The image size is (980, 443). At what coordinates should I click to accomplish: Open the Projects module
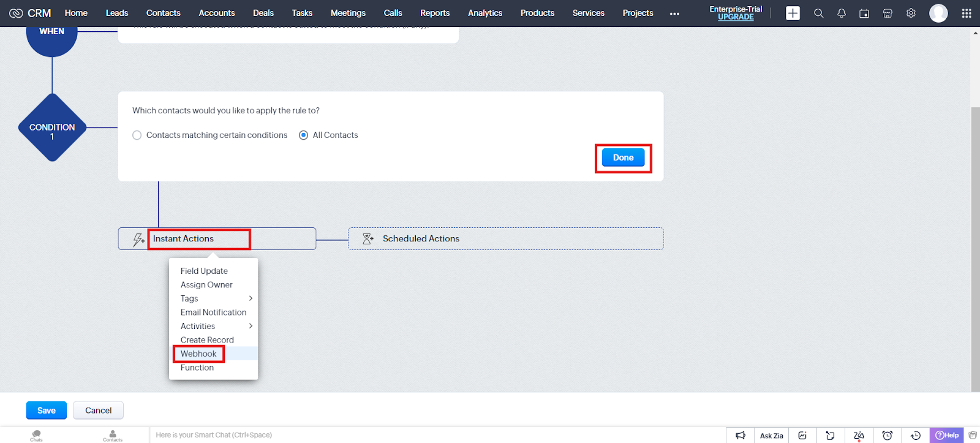pos(638,13)
